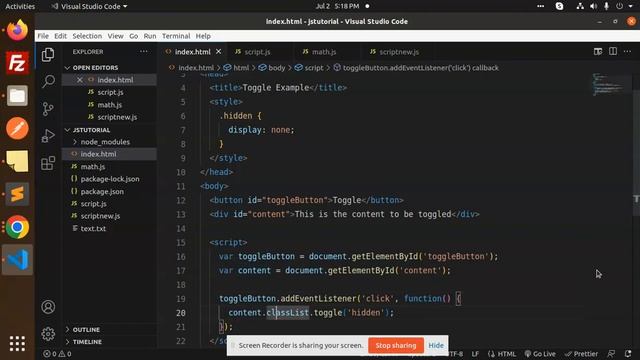The width and height of the screenshot is (640, 360).
Task: Open the Edit menu
Action: [x=60, y=36]
